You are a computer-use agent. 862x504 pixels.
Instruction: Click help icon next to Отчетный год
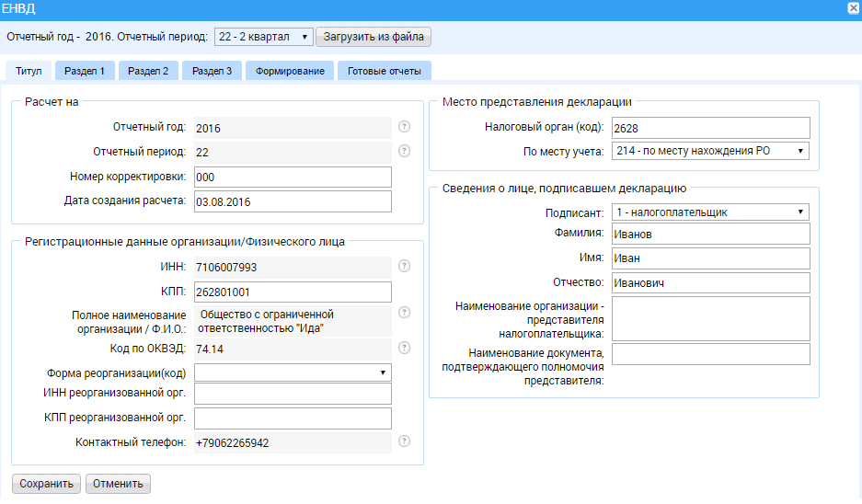(x=404, y=127)
